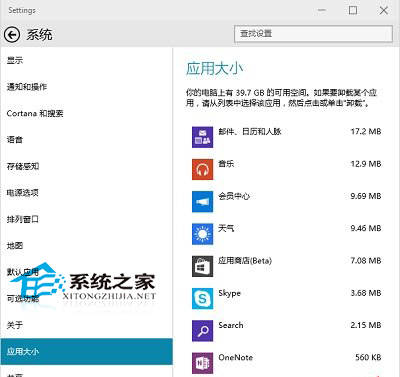
Task: Select the Search app name text
Action: pyautogui.click(x=231, y=325)
